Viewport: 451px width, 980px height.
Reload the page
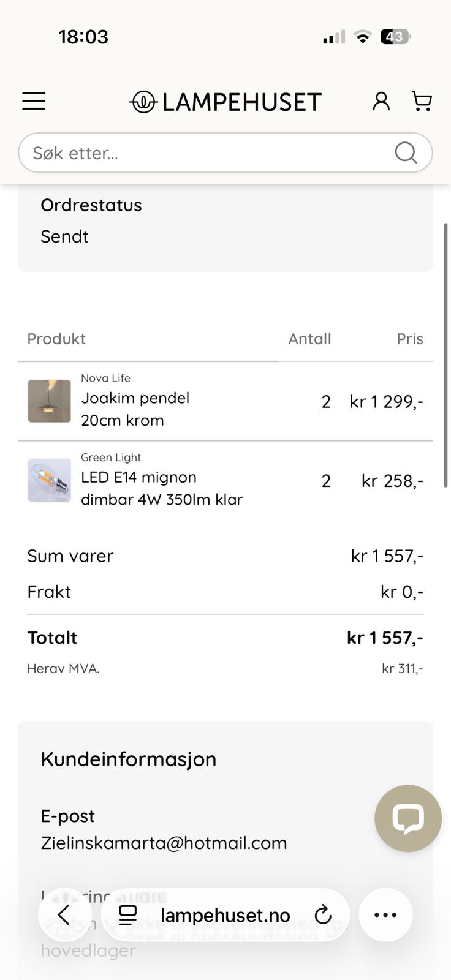[323, 915]
